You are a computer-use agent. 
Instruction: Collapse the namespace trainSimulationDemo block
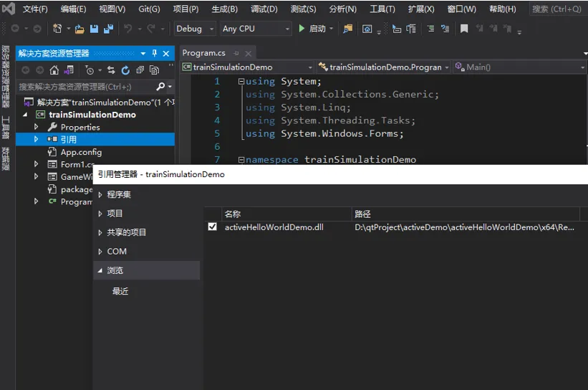[241, 160]
